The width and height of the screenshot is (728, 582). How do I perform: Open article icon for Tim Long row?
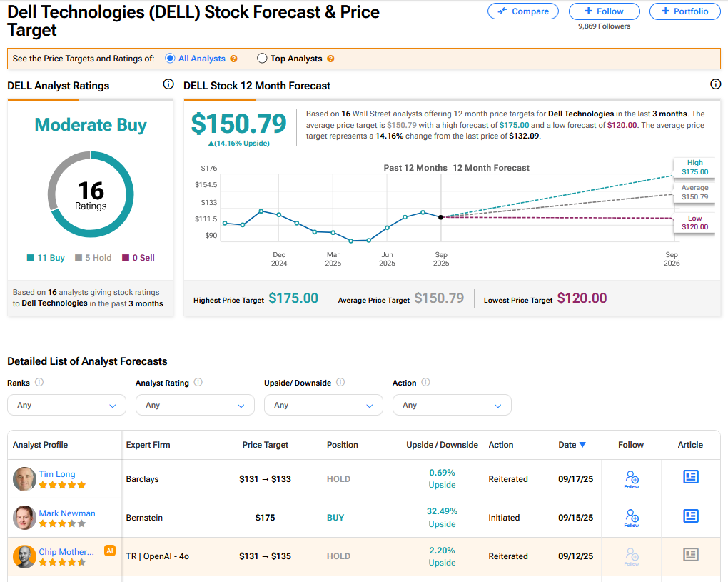click(691, 476)
